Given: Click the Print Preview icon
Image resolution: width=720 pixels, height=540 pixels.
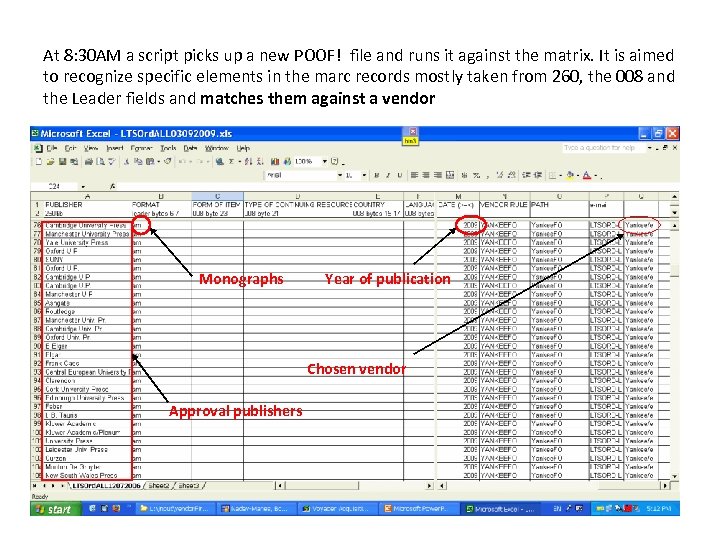Looking at the screenshot, I should (x=100, y=162).
